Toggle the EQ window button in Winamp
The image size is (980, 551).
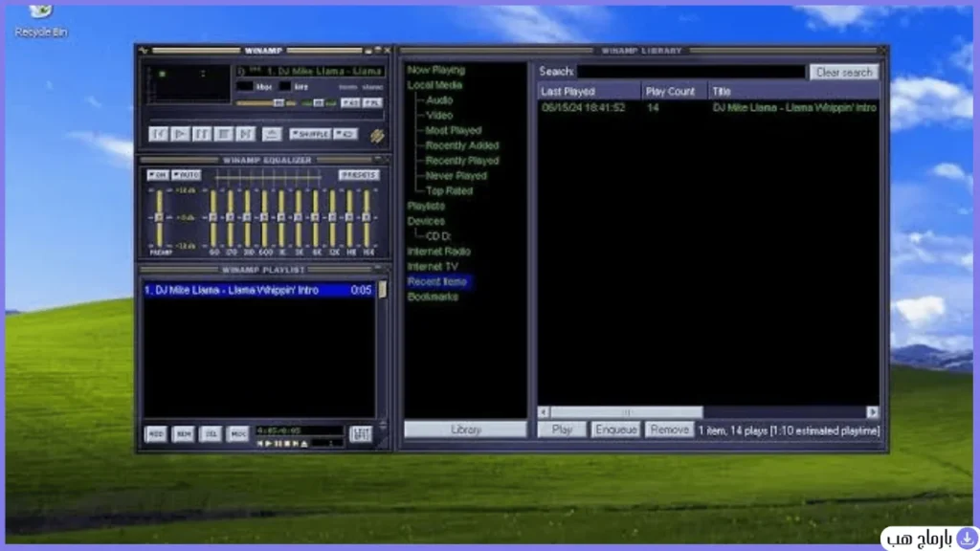tap(350, 102)
